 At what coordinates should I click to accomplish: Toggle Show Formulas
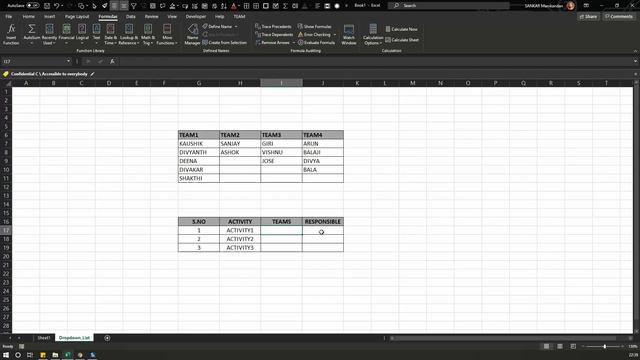click(x=314, y=27)
